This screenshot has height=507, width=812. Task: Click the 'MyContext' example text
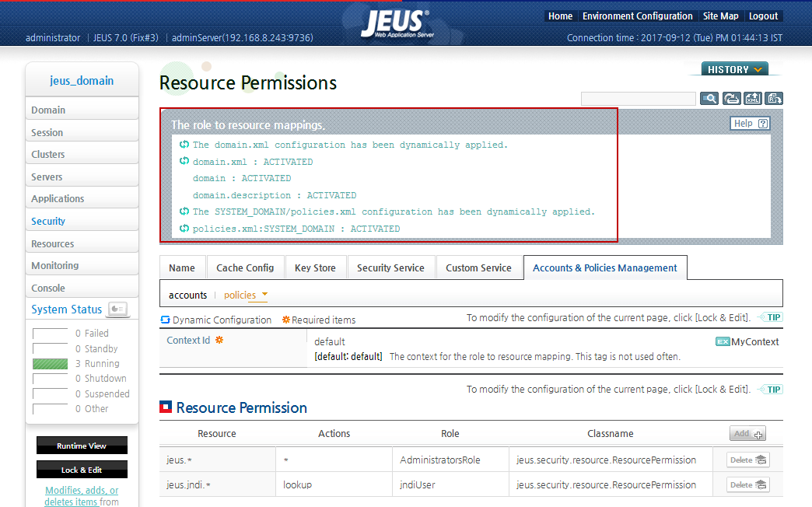click(x=755, y=341)
